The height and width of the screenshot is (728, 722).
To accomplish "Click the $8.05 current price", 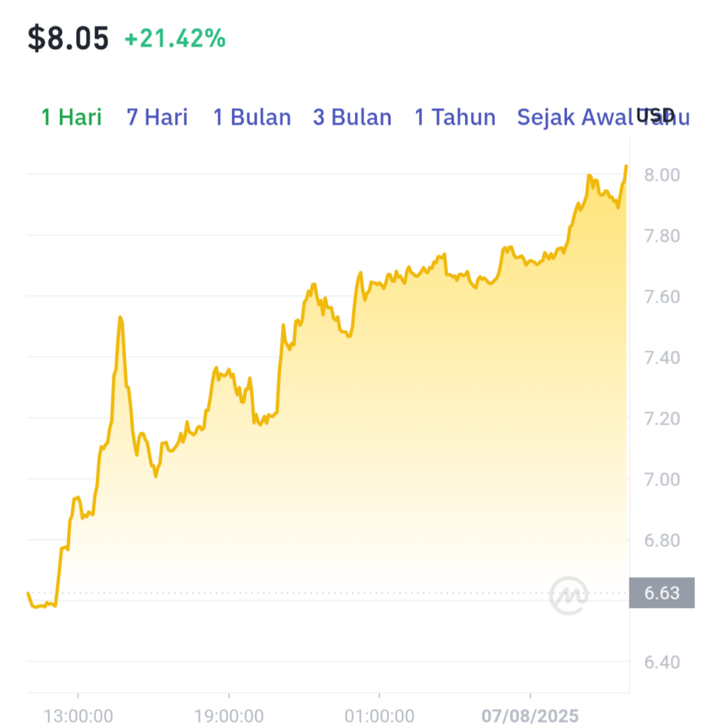I will (68, 38).
